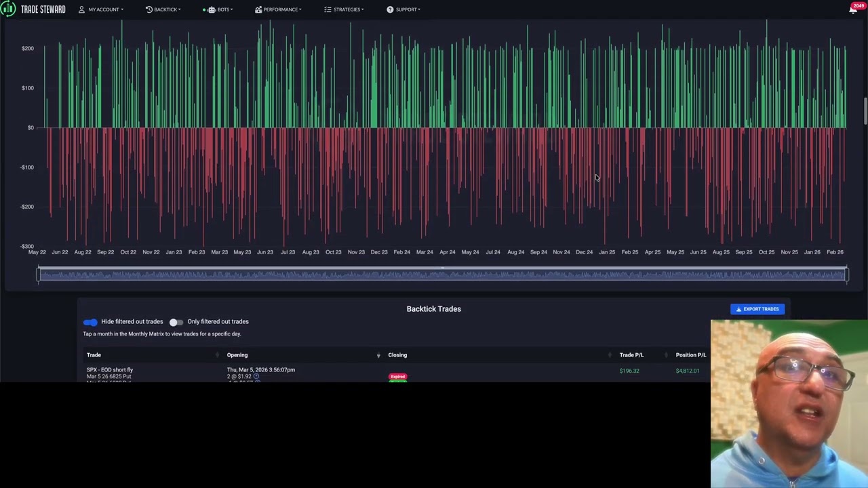This screenshot has width=868, height=488.
Task: Click the $4,812.01 position P/L value
Action: click(688, 371)
